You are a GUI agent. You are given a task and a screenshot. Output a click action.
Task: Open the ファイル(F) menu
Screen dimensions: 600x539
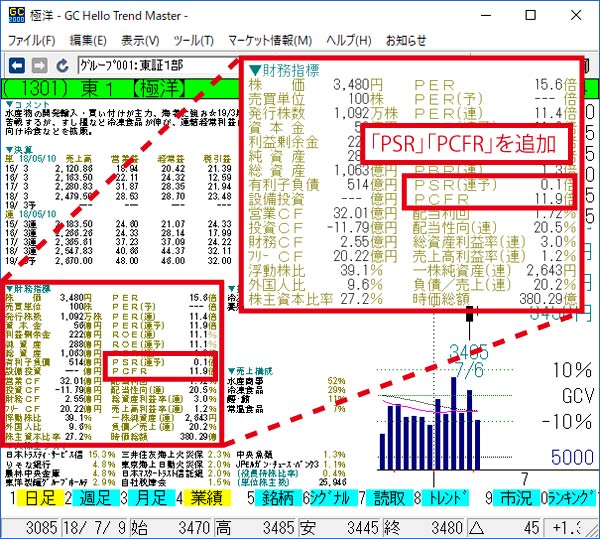pos(31,40)
